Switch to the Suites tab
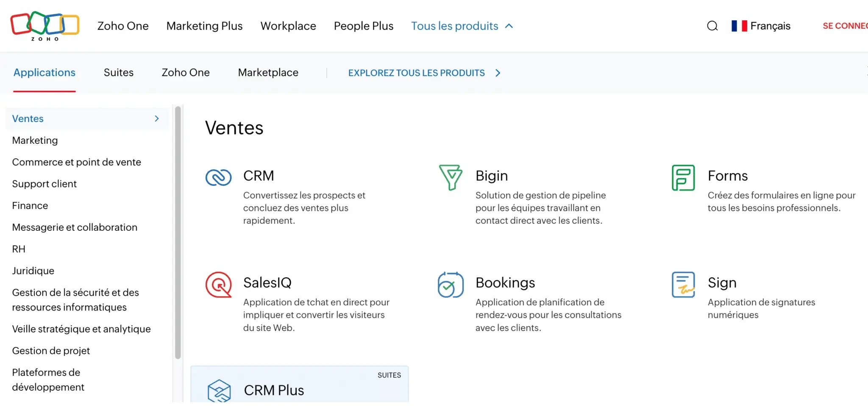 118,73
